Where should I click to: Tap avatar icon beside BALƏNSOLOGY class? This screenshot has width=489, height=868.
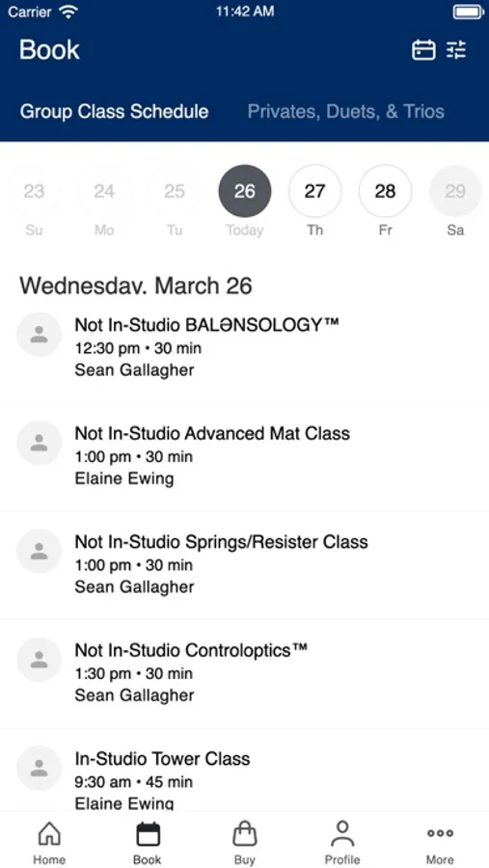click(x=39, y=335)
